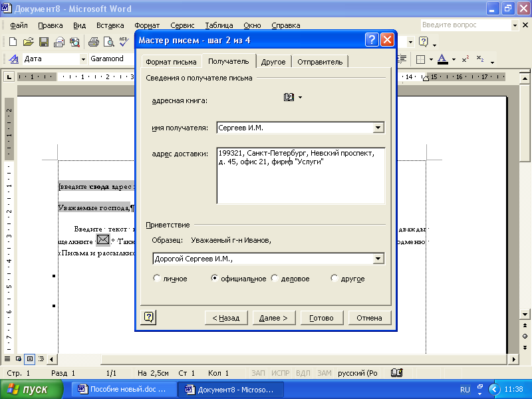This screenshot has height=399, width=532.
Task: Switch to Print Layout view button
Action: [x=30, y=358]
